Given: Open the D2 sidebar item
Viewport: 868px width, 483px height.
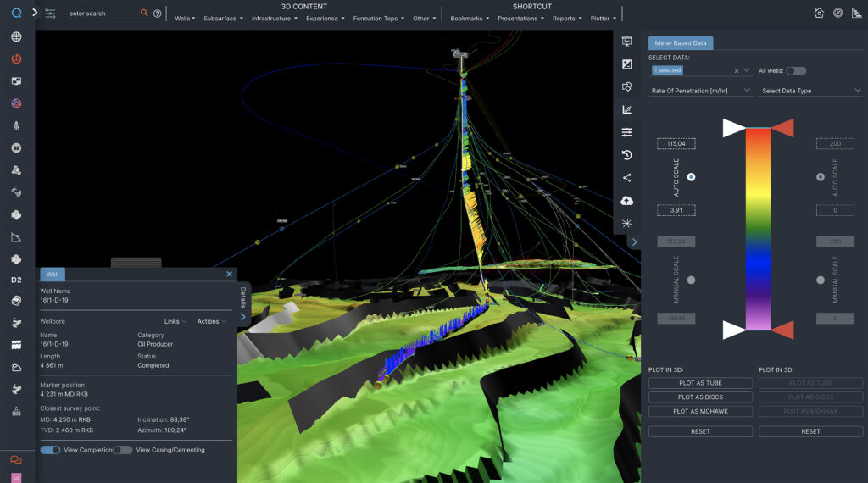Looking at the screenshot, I should [16, 280].
